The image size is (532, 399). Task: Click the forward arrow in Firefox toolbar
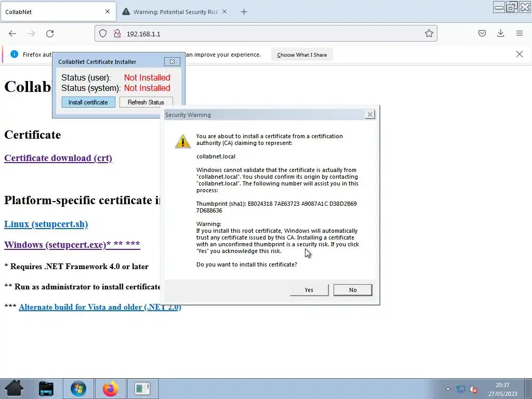pyautogui.click(x=31, y=34)
